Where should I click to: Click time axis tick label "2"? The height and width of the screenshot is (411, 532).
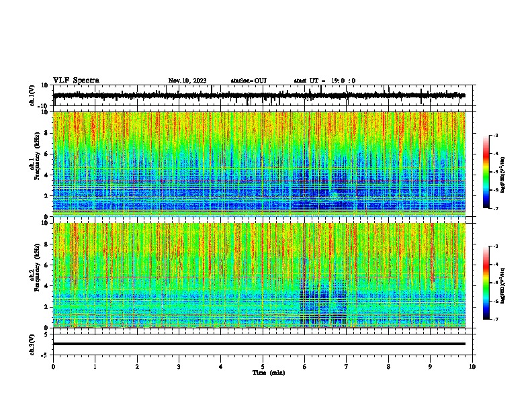[137, 367]
